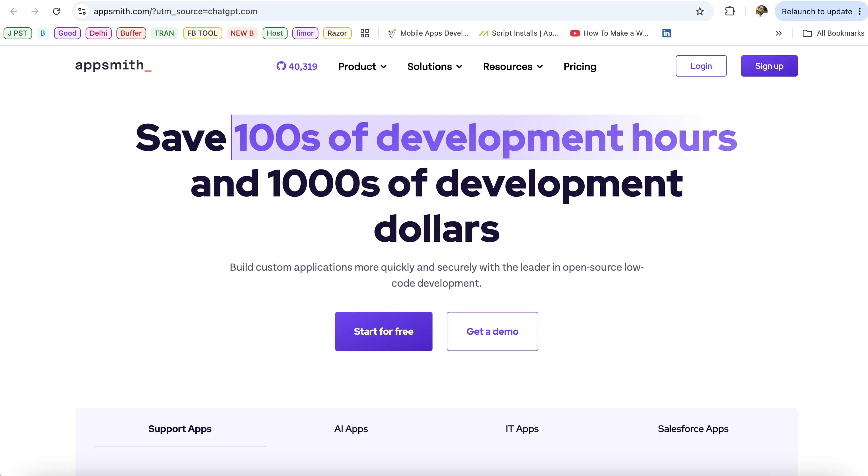Click Get a demo button

coord(492,331)
